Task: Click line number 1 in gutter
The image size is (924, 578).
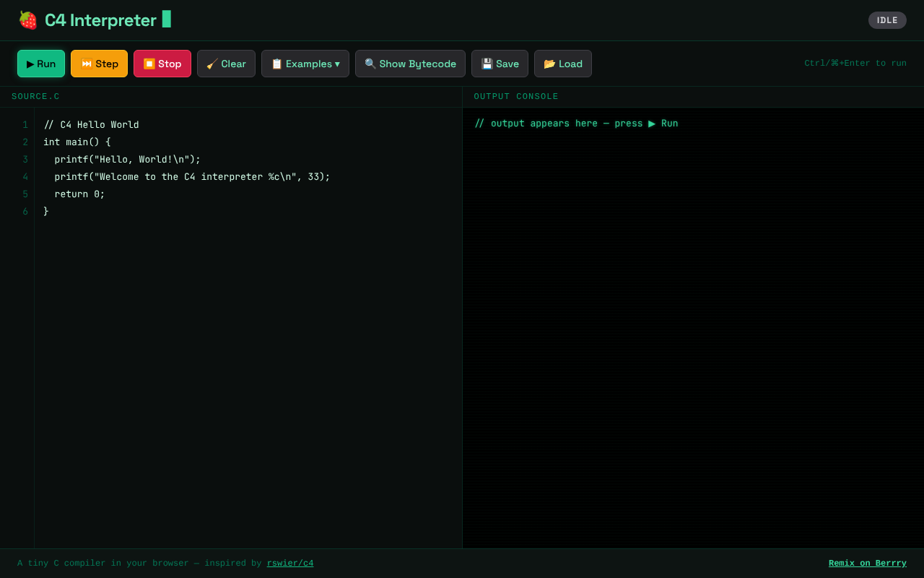Action: pyautogui.click(x=25, y=125)
